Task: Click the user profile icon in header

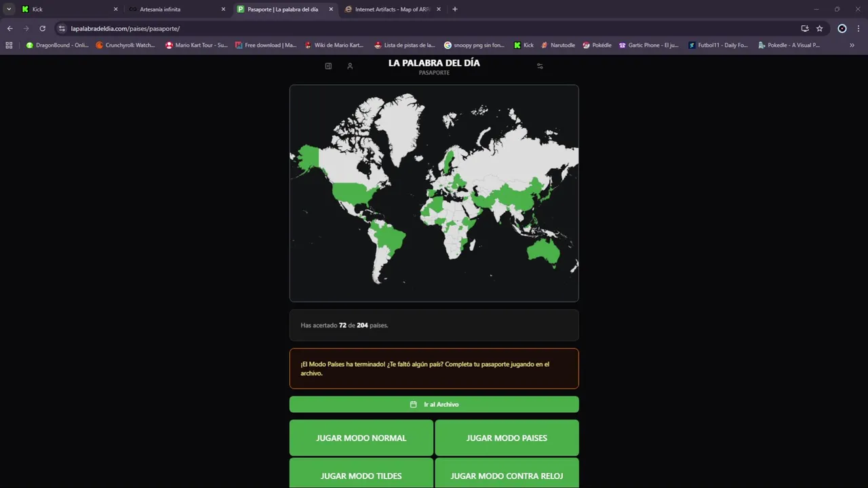Action: [350, 66]
